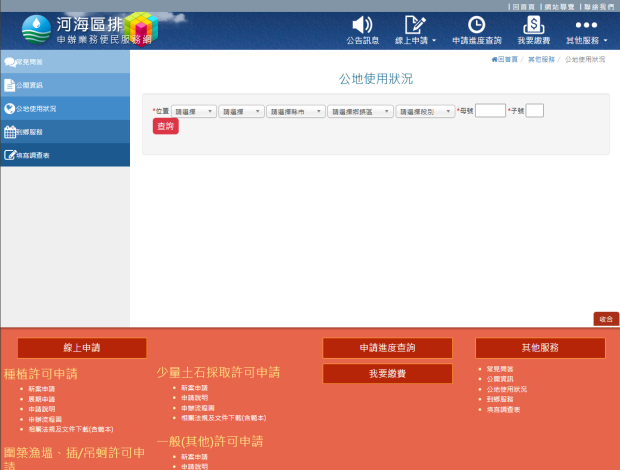Click the colorful cube icon in header
Viewport: 620px width, 470px height.
click(141, 29)
